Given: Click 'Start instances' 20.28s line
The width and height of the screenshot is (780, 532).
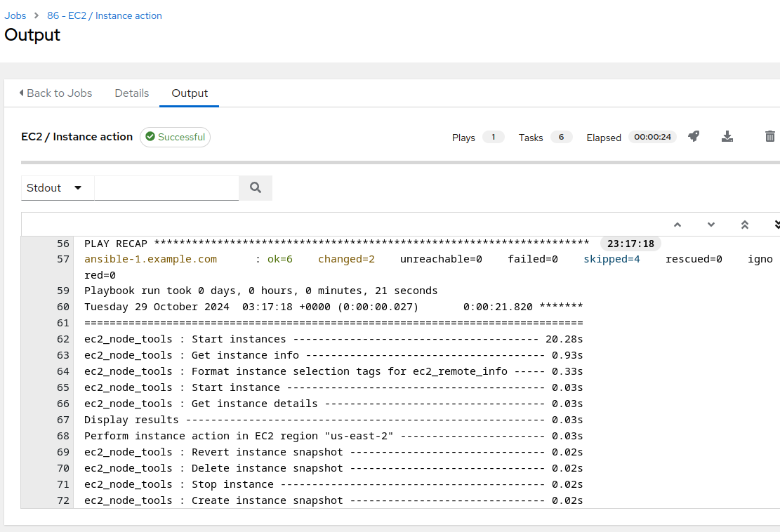Looking at the screenshot, I should pyautogui.click(x=333, y=339).
